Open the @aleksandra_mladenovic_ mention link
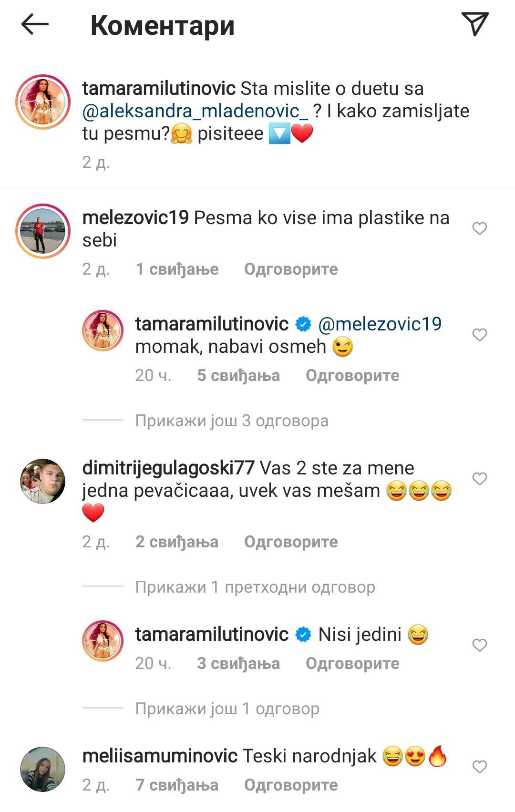The image size is (515, 812). click(x=195, y=111)
